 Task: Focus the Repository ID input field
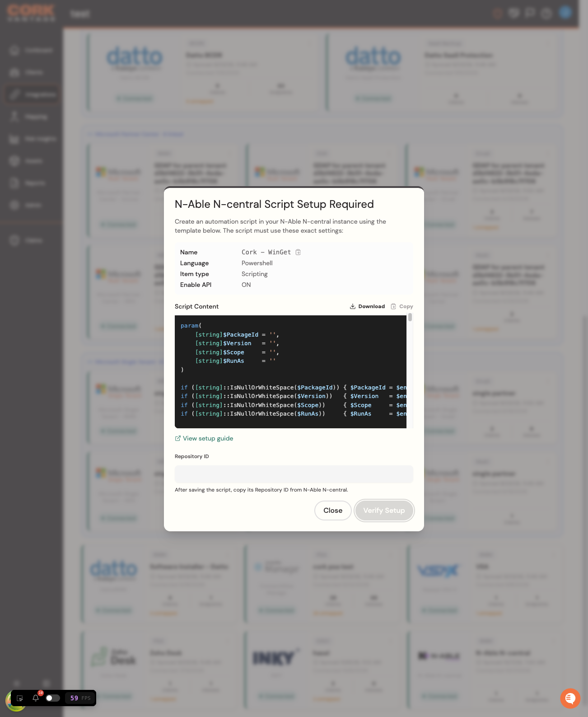pyautogui.click(x=294, y=474)
